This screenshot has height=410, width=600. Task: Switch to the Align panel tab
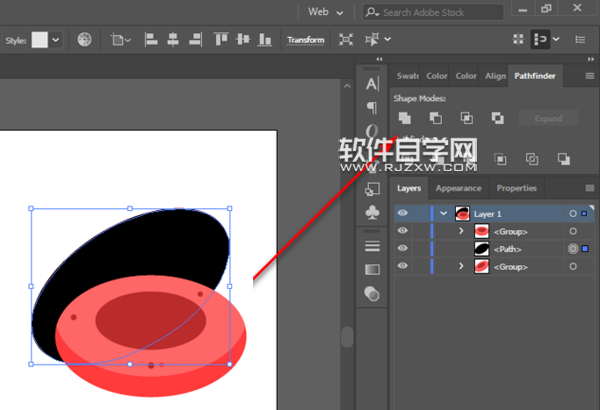click(495, 76)
